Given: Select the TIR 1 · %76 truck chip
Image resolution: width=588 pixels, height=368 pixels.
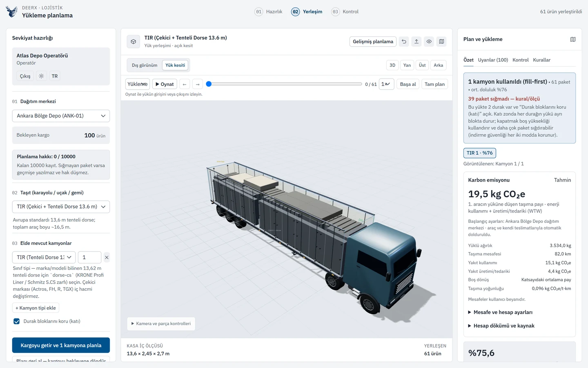Looking at the screenshot, I should 479,153.
